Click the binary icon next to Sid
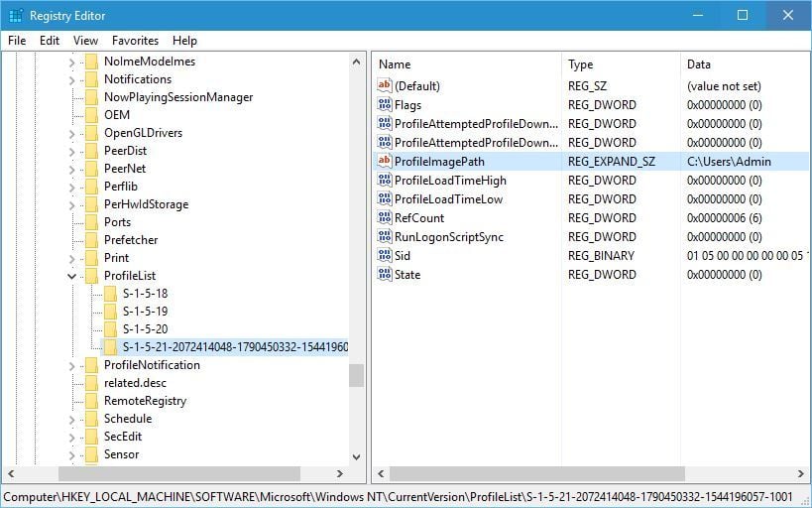This screenshot has width=812, height=508. click(x=385, y=256)
